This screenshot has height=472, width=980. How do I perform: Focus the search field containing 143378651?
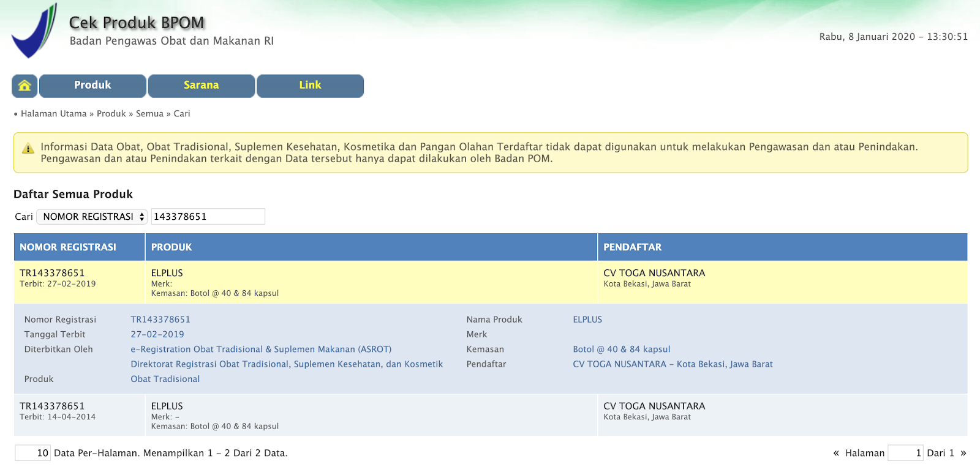[x=208, y=217]
